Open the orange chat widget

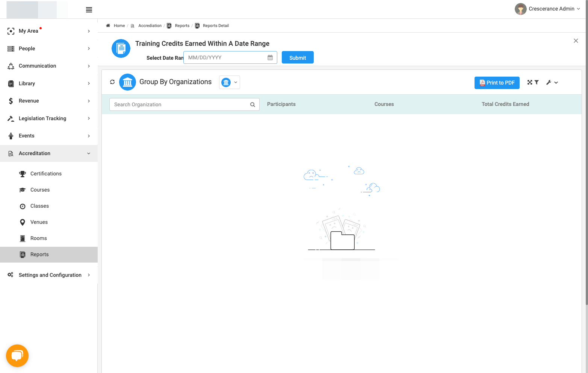point(17,355)
